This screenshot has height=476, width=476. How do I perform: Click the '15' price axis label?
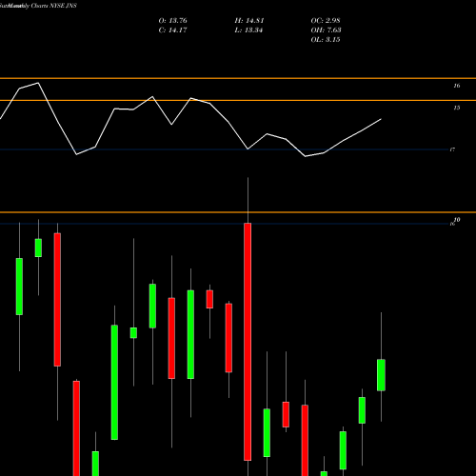[456, 108]
